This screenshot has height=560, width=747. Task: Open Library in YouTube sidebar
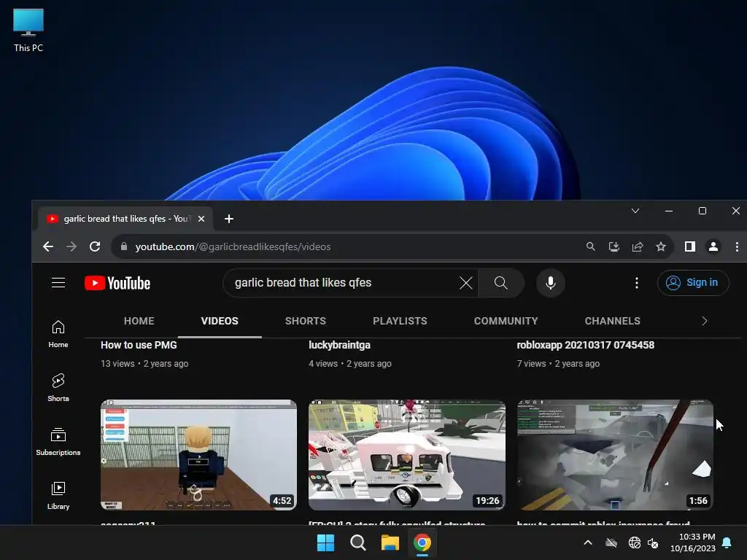coord(58,496)
